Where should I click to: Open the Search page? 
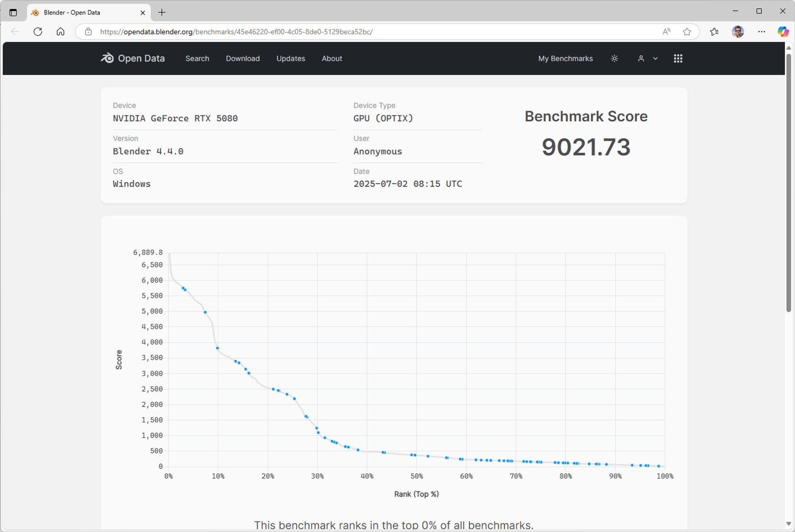click(197, 58)
